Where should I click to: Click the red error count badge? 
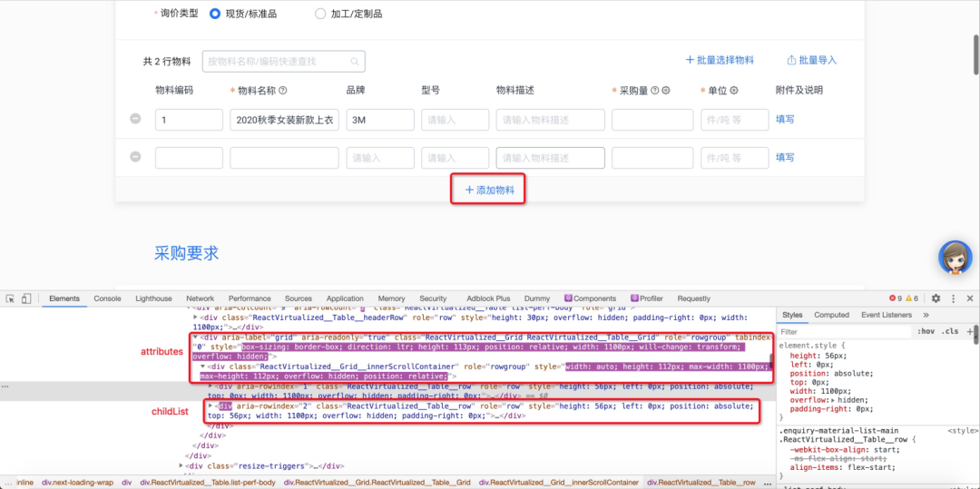point(895,298)
